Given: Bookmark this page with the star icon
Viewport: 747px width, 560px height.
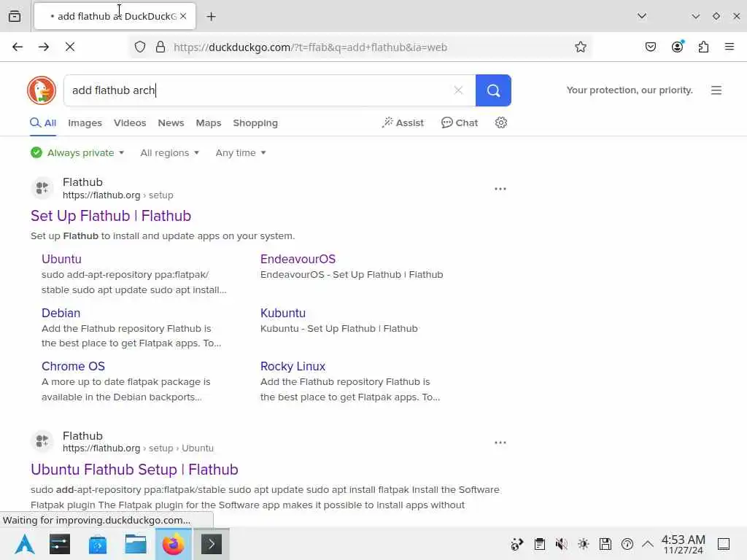Looking at the screenshot, I should pyautogui.click(x=580, y=47).
